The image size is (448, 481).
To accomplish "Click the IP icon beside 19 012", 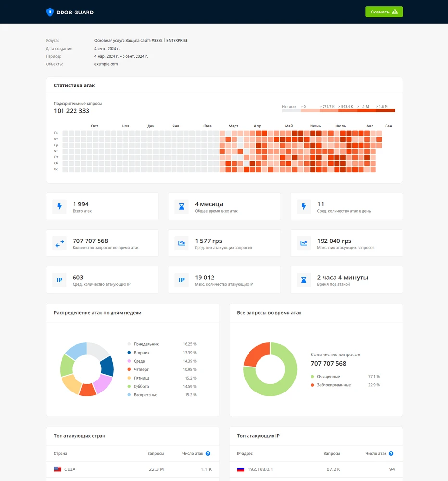I will point(182,280).
